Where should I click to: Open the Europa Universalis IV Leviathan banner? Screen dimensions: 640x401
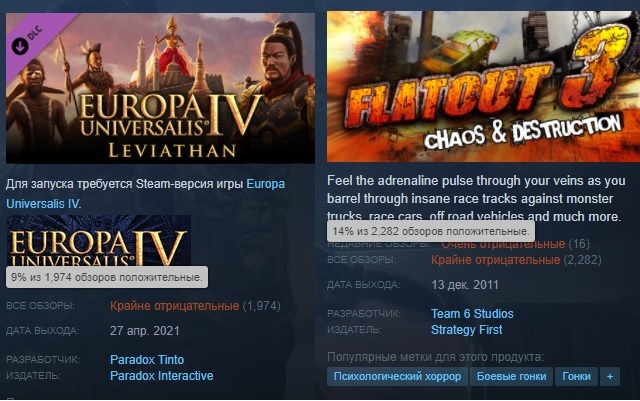click(160, 88)
